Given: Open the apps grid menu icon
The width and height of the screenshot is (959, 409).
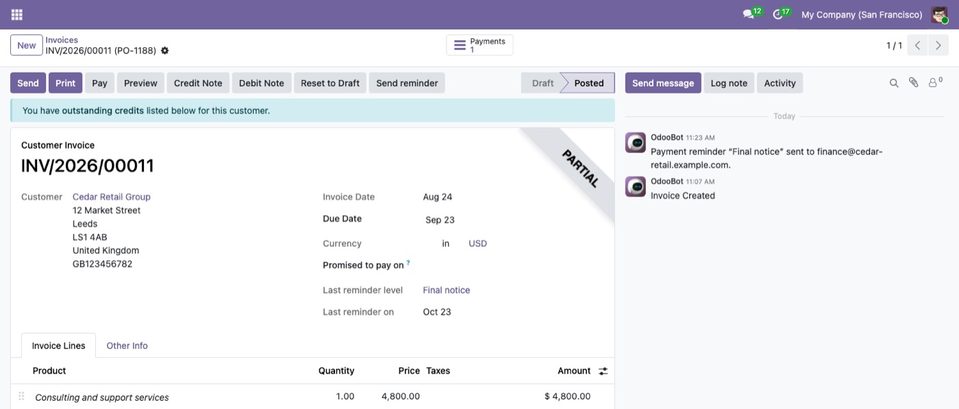Looking at the screenshot, I should coord(17,14).
